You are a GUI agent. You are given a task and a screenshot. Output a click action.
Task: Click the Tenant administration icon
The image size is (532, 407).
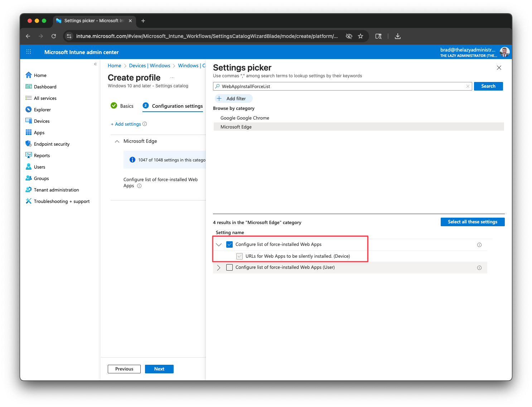29,190
